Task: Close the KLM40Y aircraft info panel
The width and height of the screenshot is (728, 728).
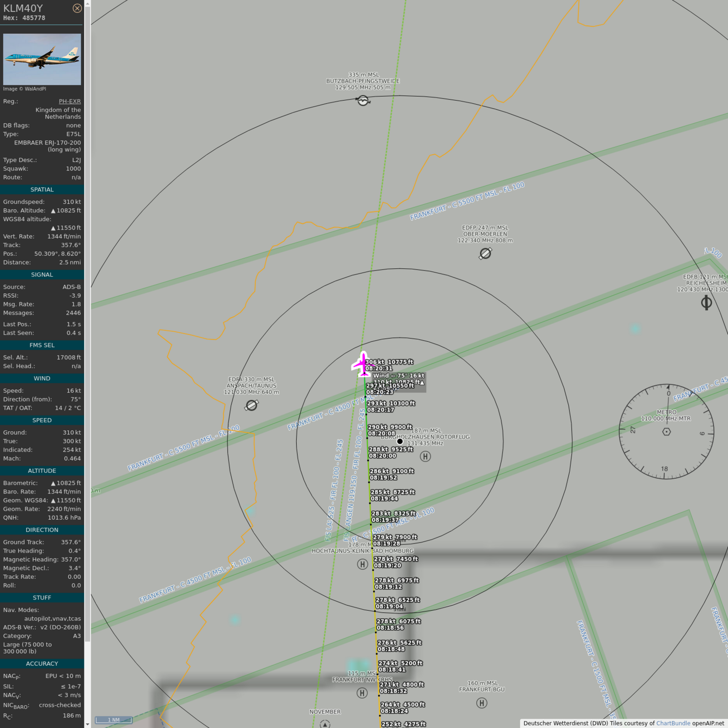Action: [x=77, y=8]
